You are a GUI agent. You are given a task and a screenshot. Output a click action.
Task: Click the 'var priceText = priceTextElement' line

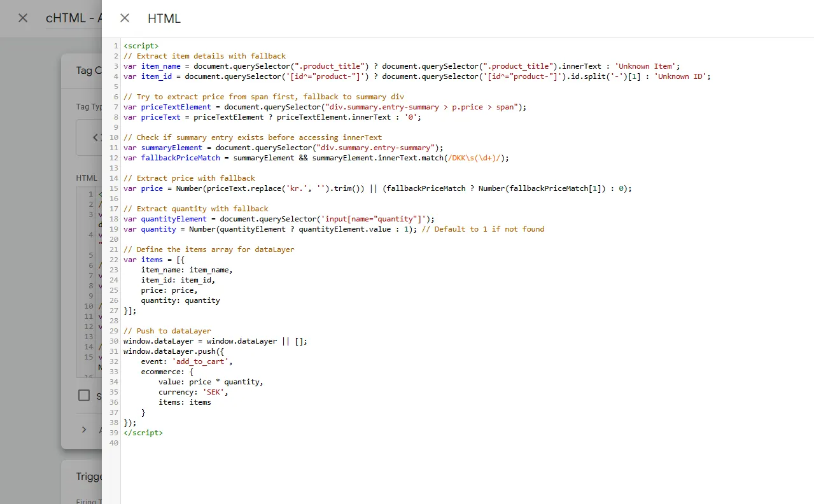pyautogui.click(x=272, y=117)
